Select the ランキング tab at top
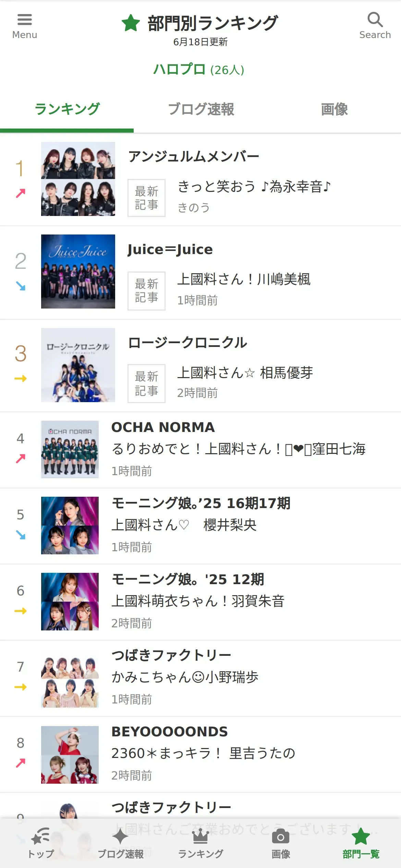This screenshot has width=401, height=868. (x=67, y=109)
